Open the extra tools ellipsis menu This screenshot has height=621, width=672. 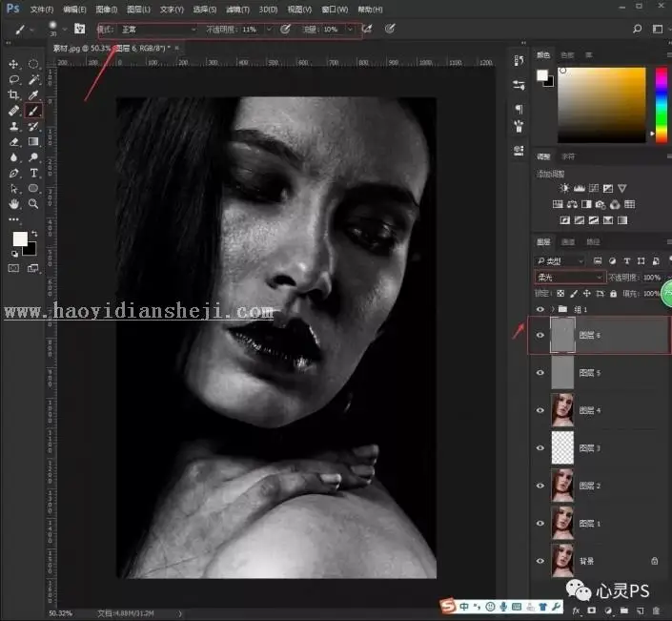tap(13, 219)
